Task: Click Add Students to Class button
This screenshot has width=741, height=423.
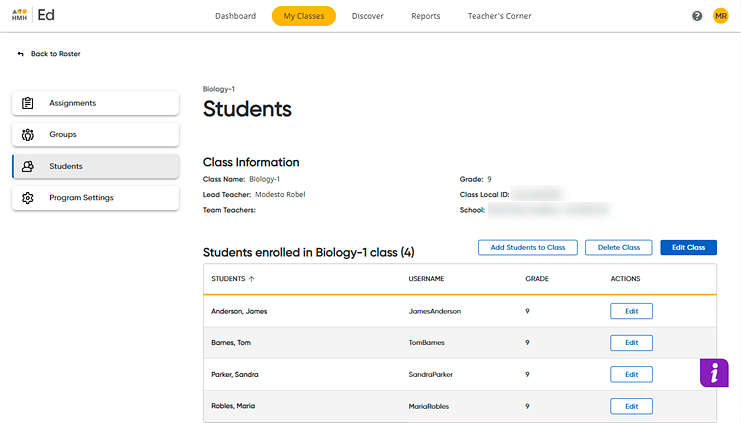Action: click(x=528, y=247)
